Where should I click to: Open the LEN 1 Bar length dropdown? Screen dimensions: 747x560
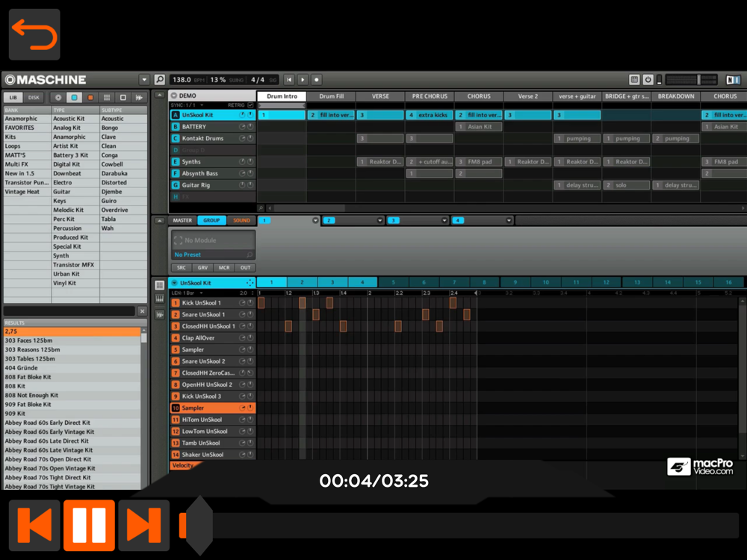click(x=187, y=293)
